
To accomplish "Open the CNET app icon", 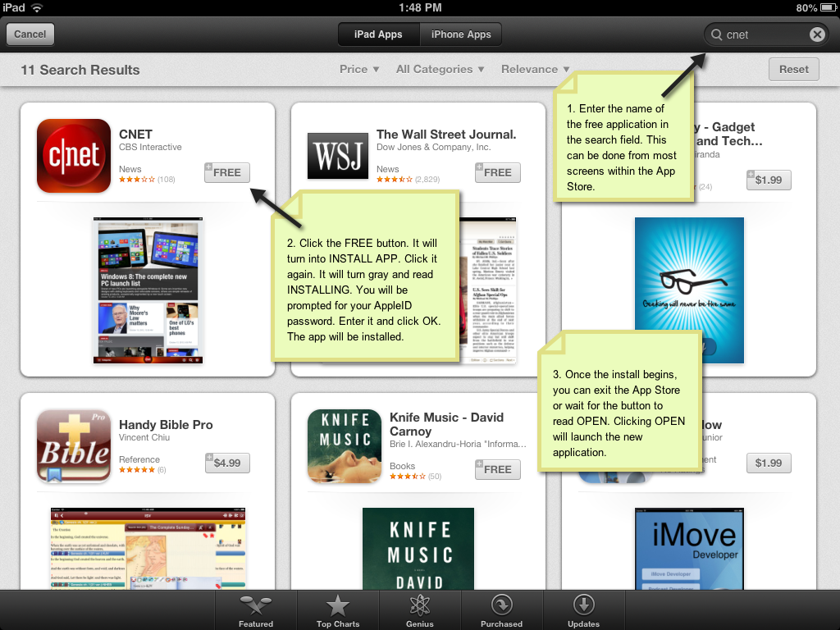I will tap(74, 156).
